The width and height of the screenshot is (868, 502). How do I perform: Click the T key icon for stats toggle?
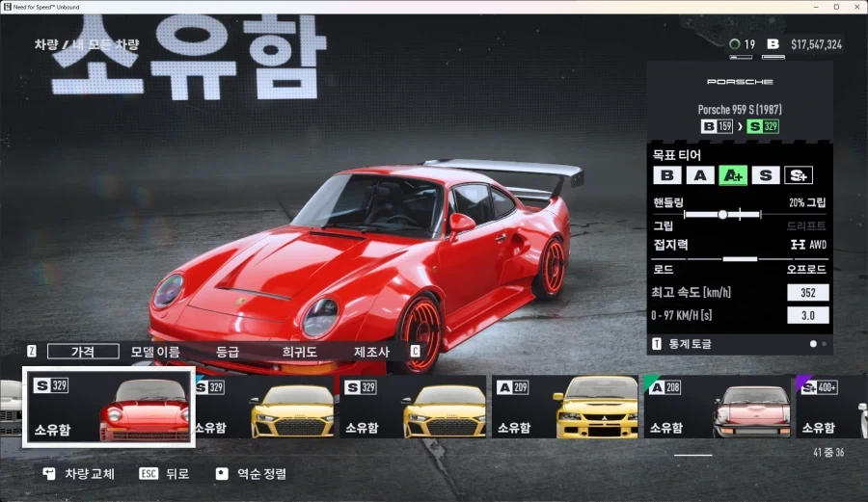[657, 344]
